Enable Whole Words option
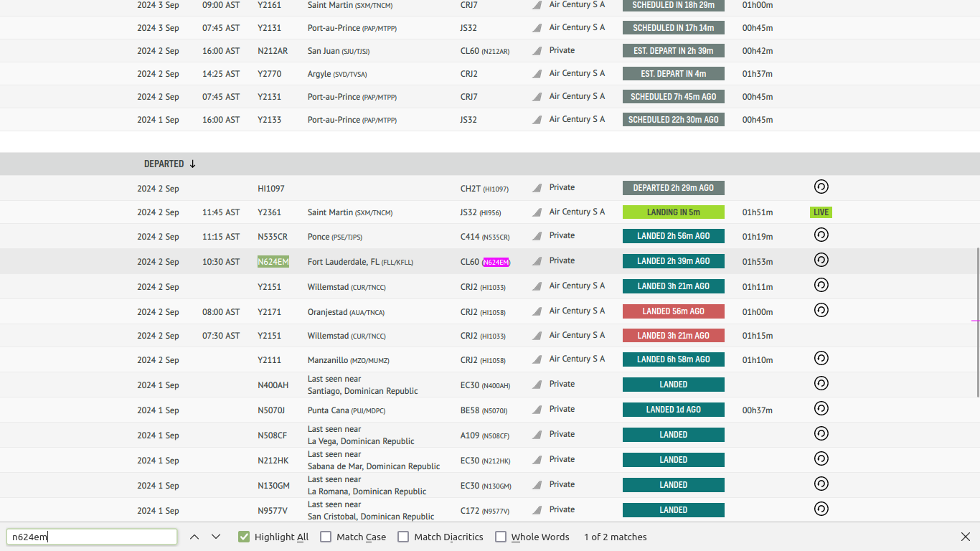The width and height of the screenshot is (980, 551). coord(501,537)
